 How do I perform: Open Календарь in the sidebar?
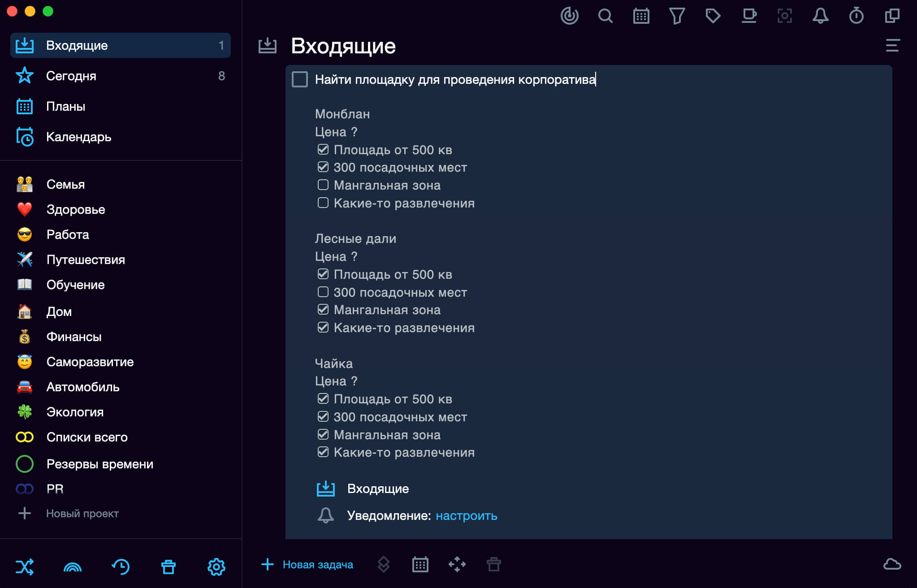click(121, 137)
